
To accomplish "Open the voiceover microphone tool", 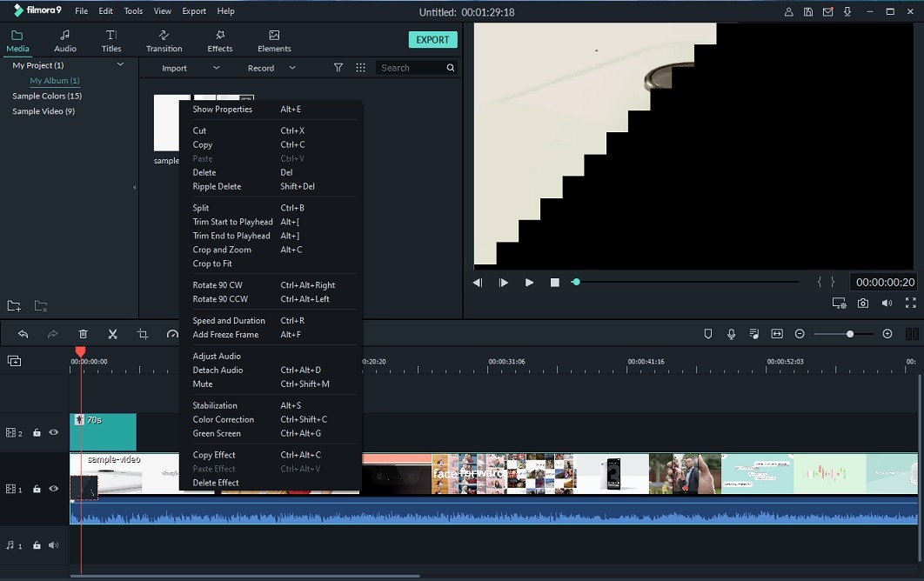I will coord(731,334).
